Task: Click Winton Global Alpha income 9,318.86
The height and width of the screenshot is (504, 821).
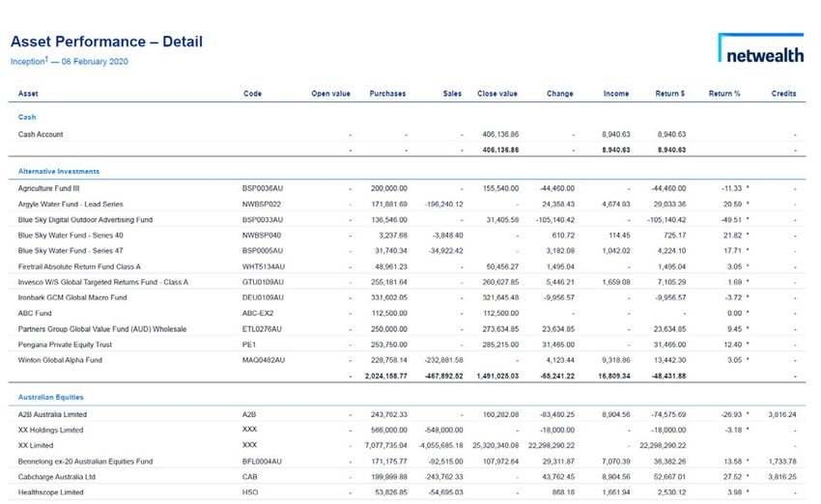Action: coord(616,360)
